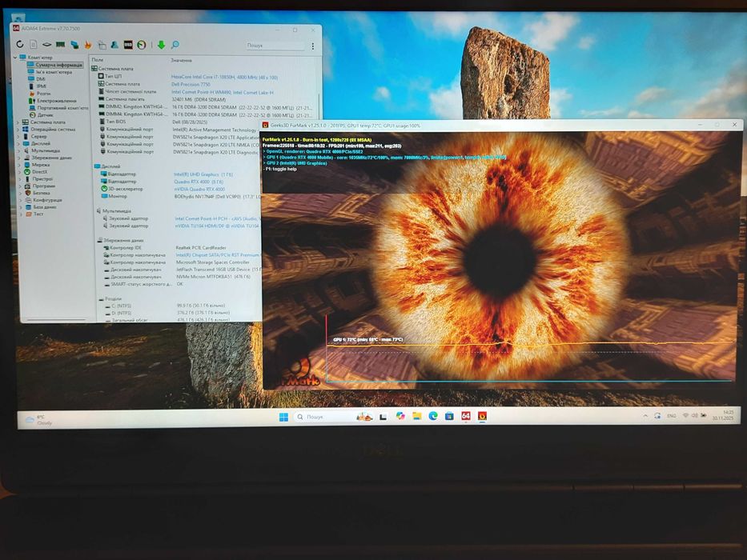Screen dimensions: 747x560
Task: Open nVIDIA Quadro RTX 4000 accelerator link
Action: 199,189
